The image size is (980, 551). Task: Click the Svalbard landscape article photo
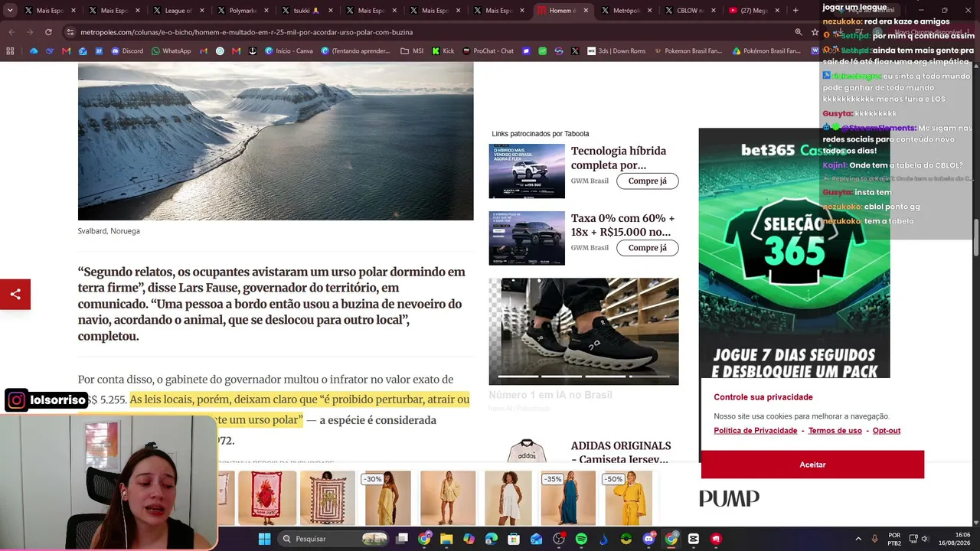[276, 141]
